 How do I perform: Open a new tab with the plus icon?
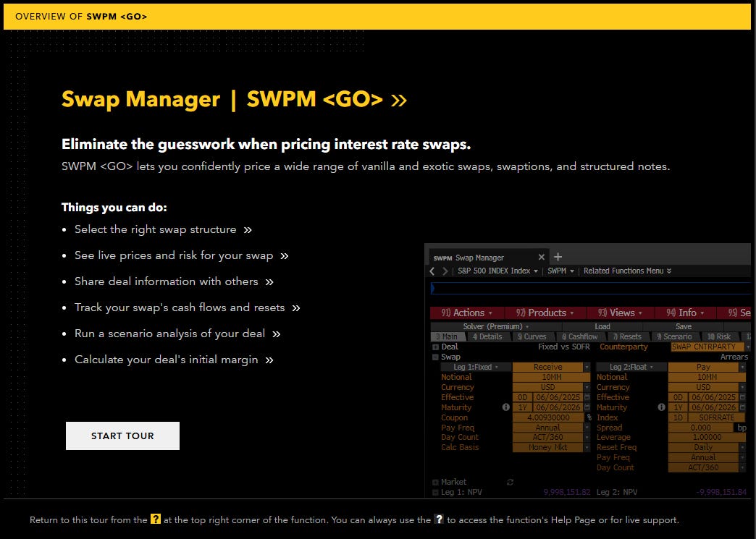(558, 257)
